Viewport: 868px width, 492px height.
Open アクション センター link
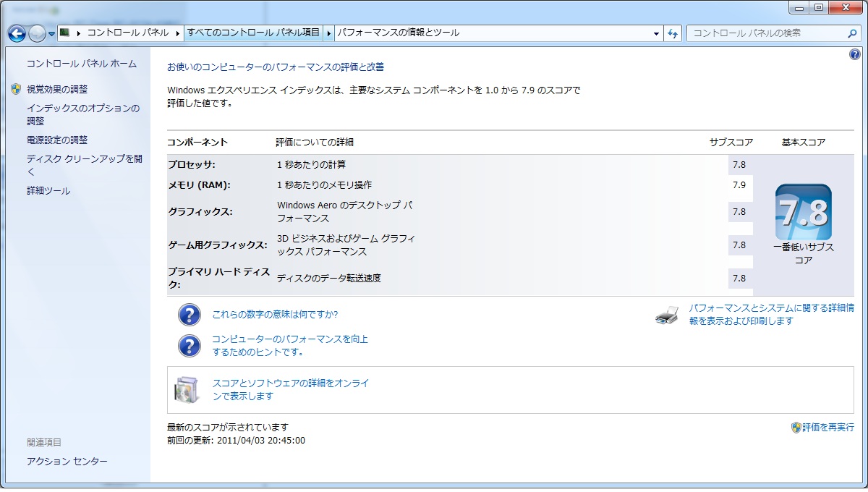[67, 462]
